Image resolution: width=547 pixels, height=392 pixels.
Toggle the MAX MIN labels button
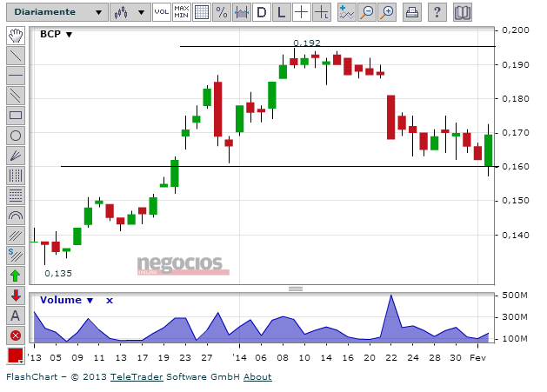pyautogui.click(x=182, y=12)
